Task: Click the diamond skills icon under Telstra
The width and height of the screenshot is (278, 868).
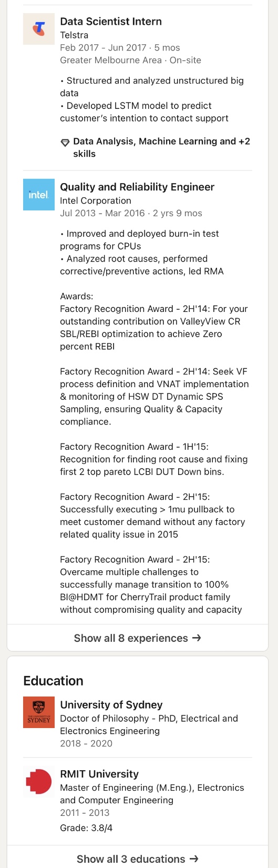Action: coord(65,142)
